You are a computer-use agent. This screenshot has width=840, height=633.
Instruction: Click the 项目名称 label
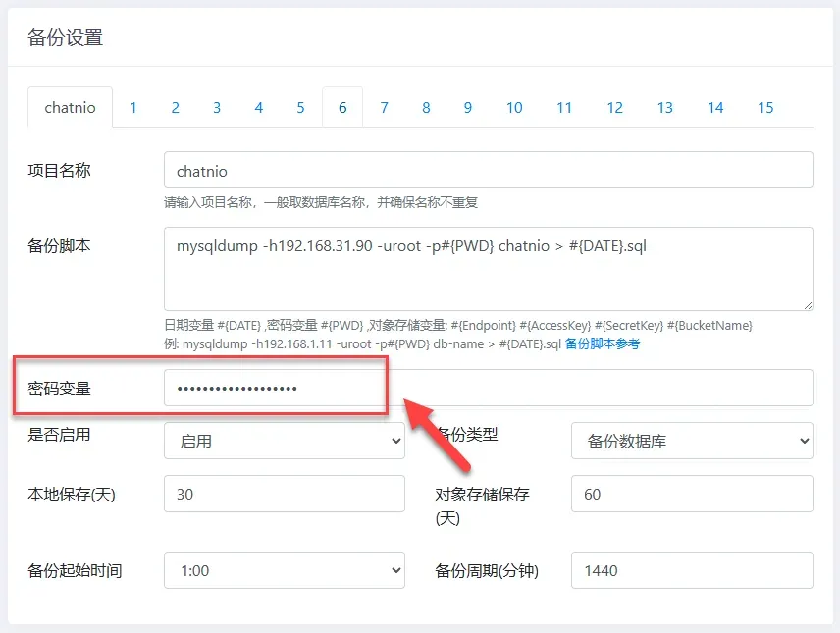(x=59, y=171)
